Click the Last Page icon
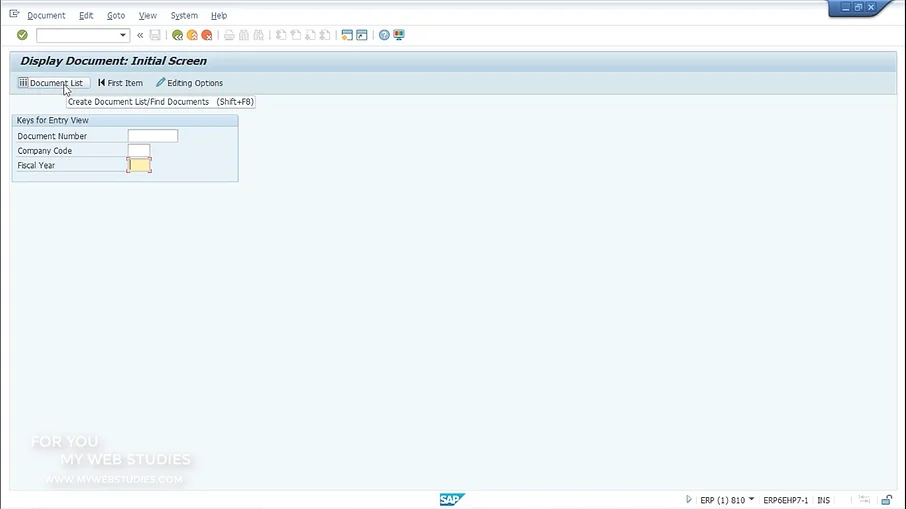Screen dimensions: 906x509 325,35
